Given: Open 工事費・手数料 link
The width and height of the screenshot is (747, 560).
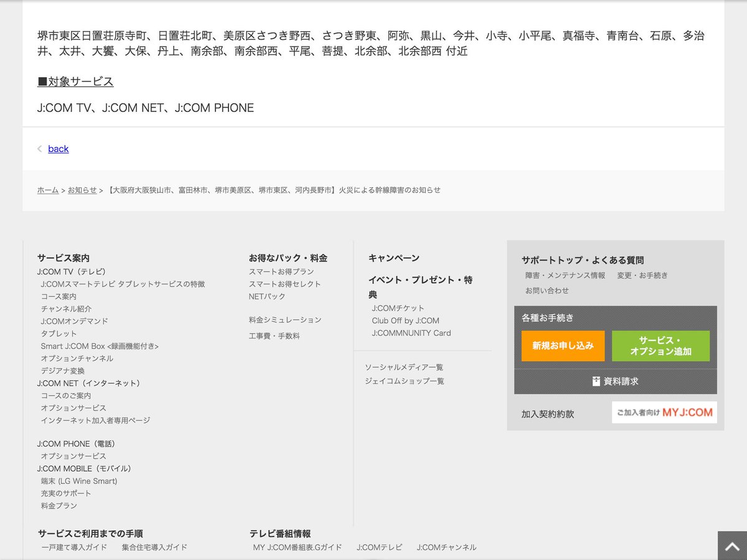Looking at the screenshot, I should pyautogui.click(x=275, y=336).
